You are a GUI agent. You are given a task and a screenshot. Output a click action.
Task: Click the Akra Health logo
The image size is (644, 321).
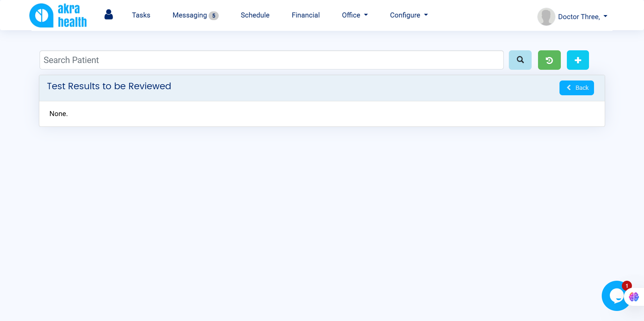(x=58, y=15)
